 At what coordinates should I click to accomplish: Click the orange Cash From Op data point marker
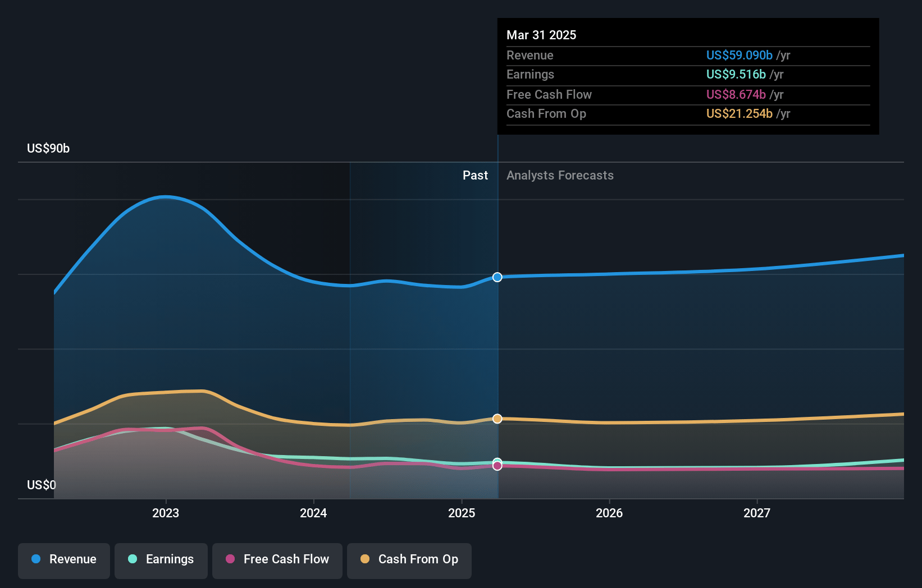click(x=497, y=419)
